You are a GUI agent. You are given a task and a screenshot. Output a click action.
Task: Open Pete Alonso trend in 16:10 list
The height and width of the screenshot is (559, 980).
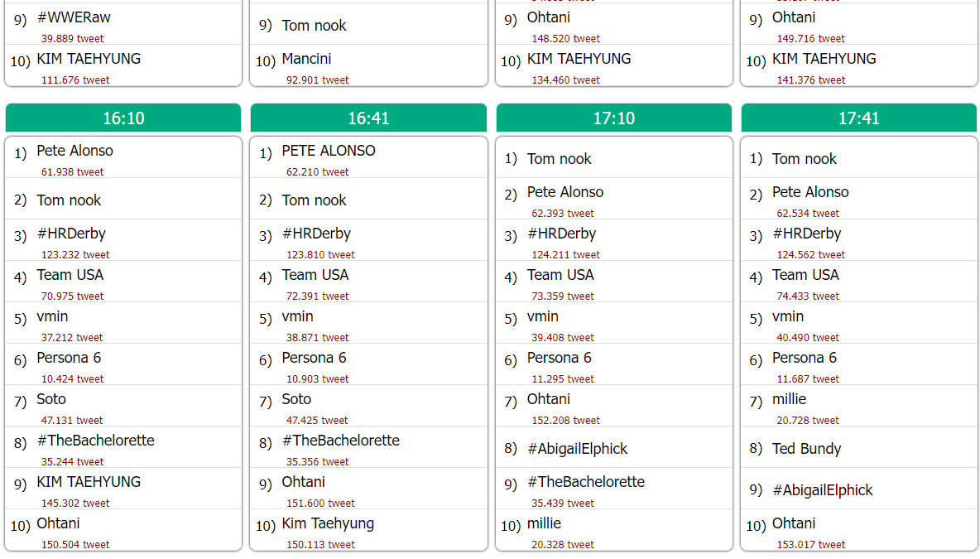[x=75, y=151]
